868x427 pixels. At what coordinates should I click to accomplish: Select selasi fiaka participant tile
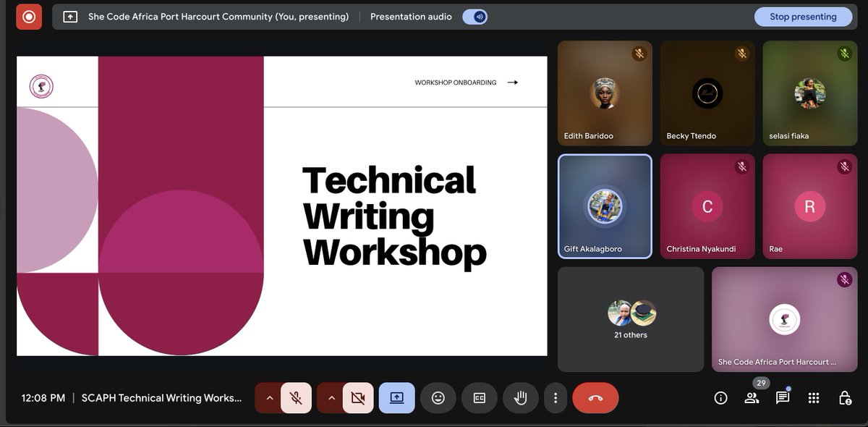(810, 93)
